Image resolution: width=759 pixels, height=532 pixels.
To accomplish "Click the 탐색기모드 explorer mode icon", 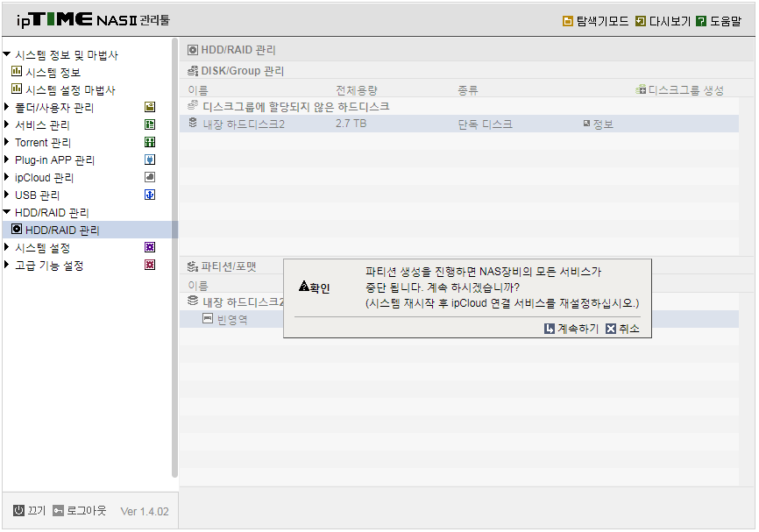I will click(x=567, y=21).
